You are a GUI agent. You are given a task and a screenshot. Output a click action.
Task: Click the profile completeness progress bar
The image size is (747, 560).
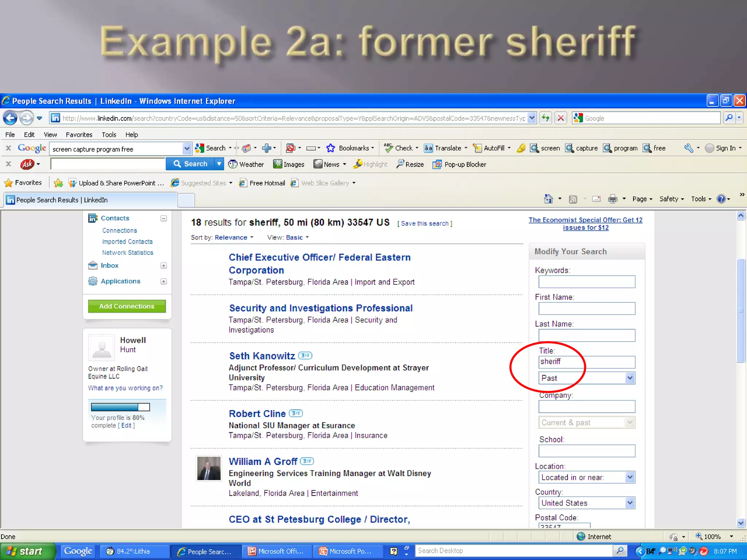pyautogui.click(x=120, y=407)
